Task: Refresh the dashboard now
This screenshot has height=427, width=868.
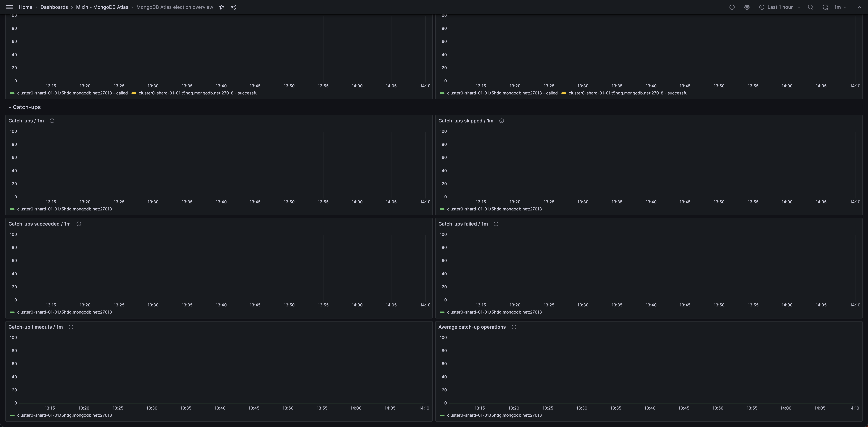Action: point(825,7)
